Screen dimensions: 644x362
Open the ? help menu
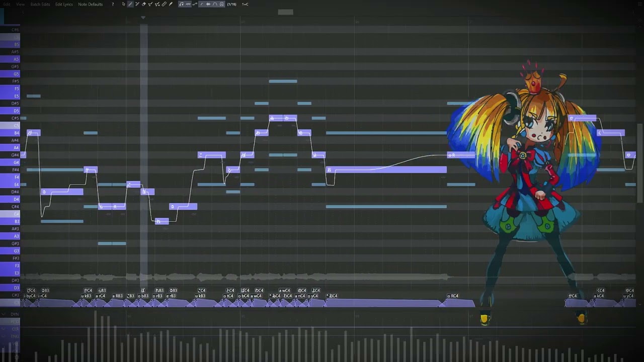[113, 4]
